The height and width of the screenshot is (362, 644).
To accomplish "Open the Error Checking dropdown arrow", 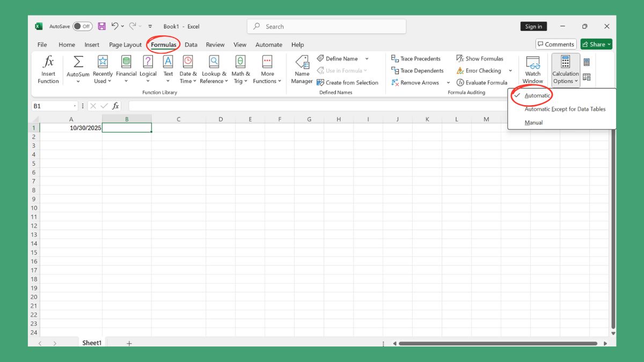I will coord(510,71).
